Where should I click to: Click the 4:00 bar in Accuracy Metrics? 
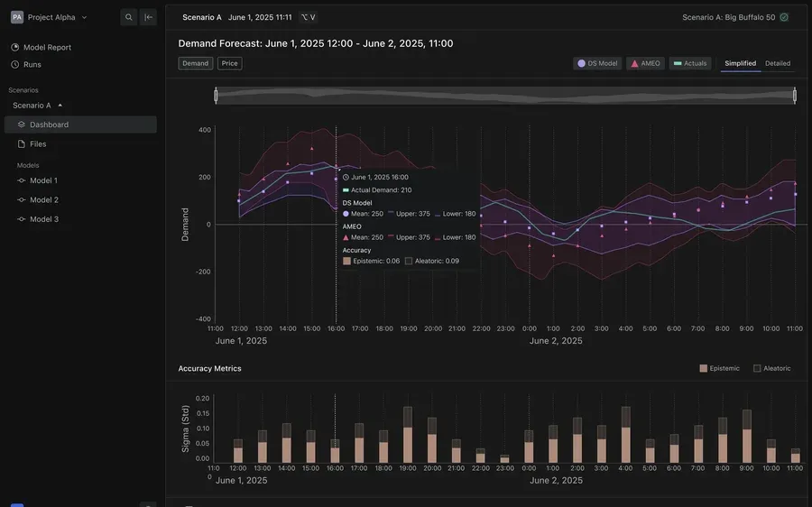pos(625,435)
